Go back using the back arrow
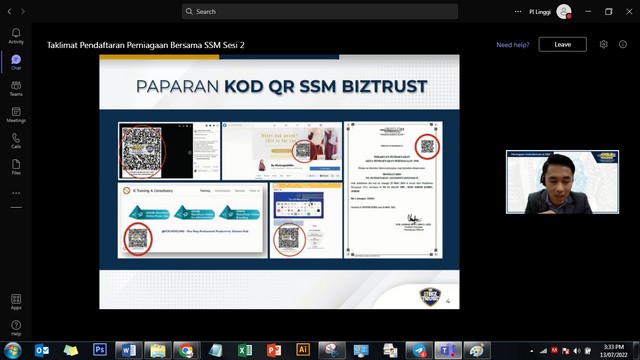Viewport: 640px width, 360px height. [x=9, y=11]
